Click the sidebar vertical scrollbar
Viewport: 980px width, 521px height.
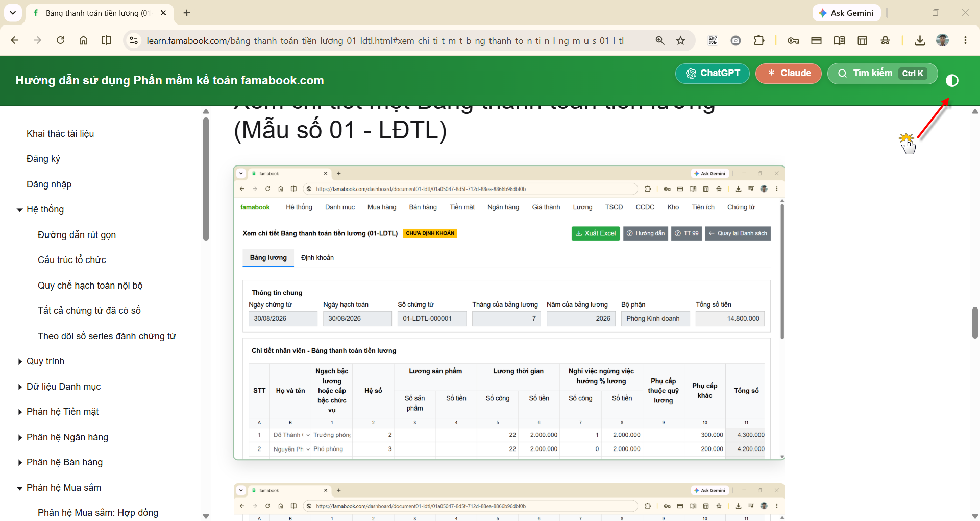206,179
